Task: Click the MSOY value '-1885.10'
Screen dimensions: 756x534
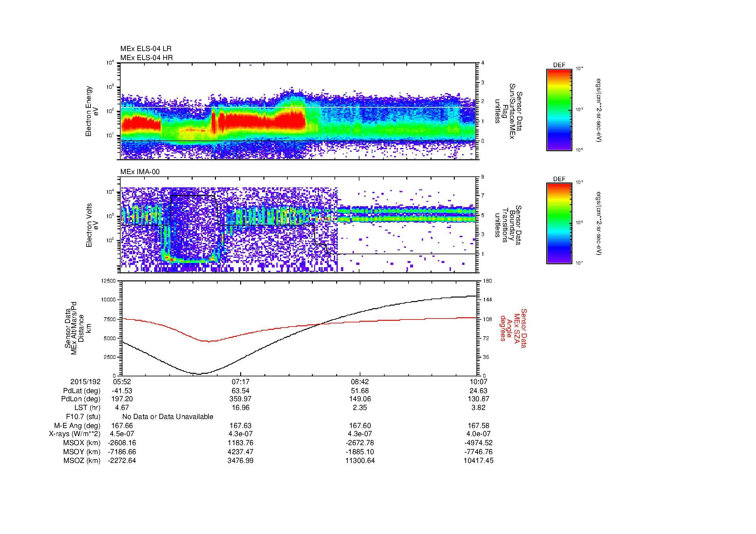Action: pos(360,452)
